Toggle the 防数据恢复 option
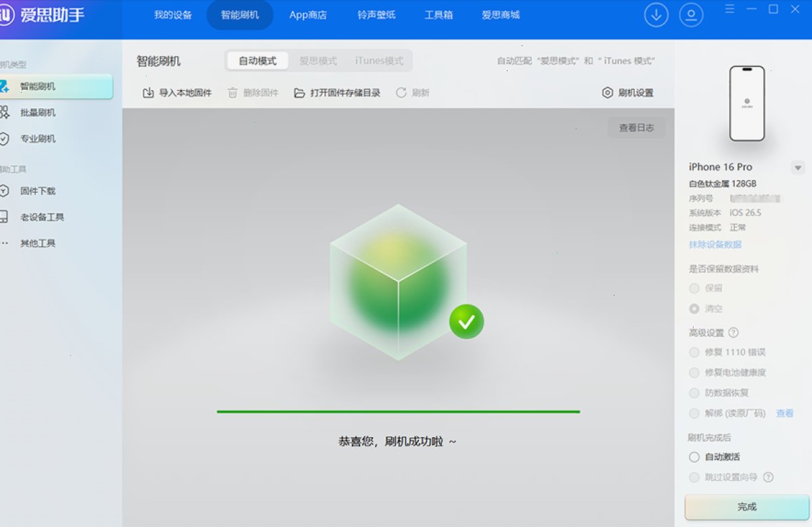The image size is (812, 527). pos(694,392)
